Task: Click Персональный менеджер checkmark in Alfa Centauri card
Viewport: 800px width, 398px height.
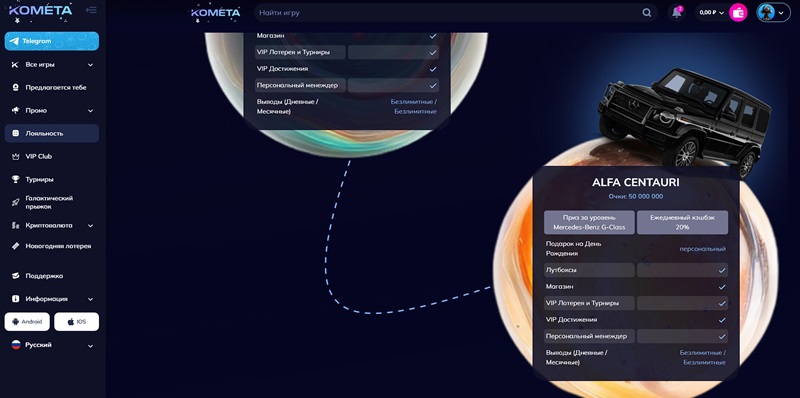Action: point(722,337)
